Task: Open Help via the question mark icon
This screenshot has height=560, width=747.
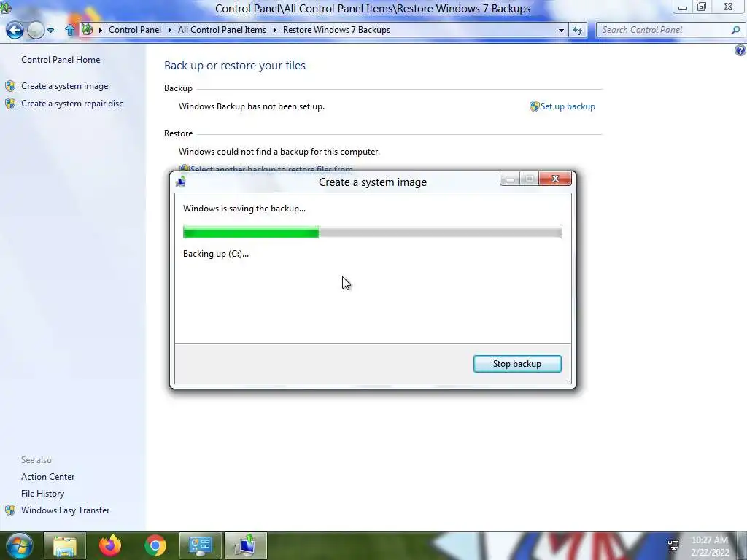Action: click(x=740, y=50)
